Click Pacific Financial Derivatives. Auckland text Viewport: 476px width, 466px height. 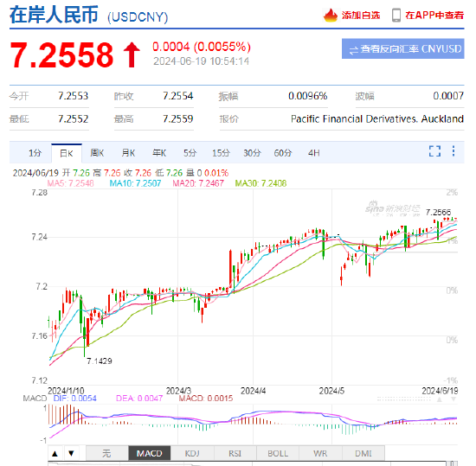tap(377, 118)
